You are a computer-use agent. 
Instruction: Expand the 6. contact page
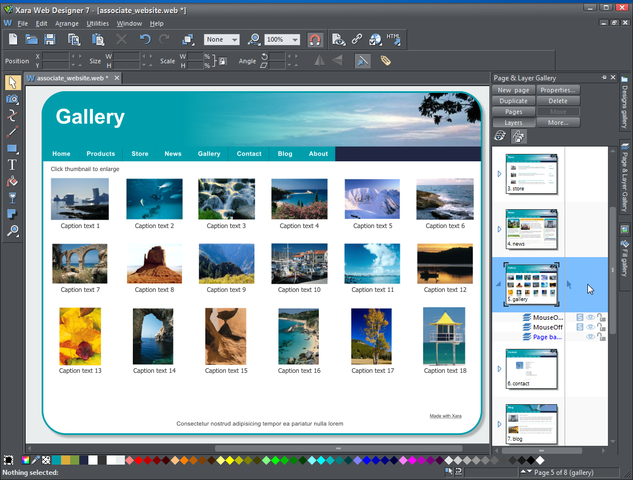click(497, 369)
